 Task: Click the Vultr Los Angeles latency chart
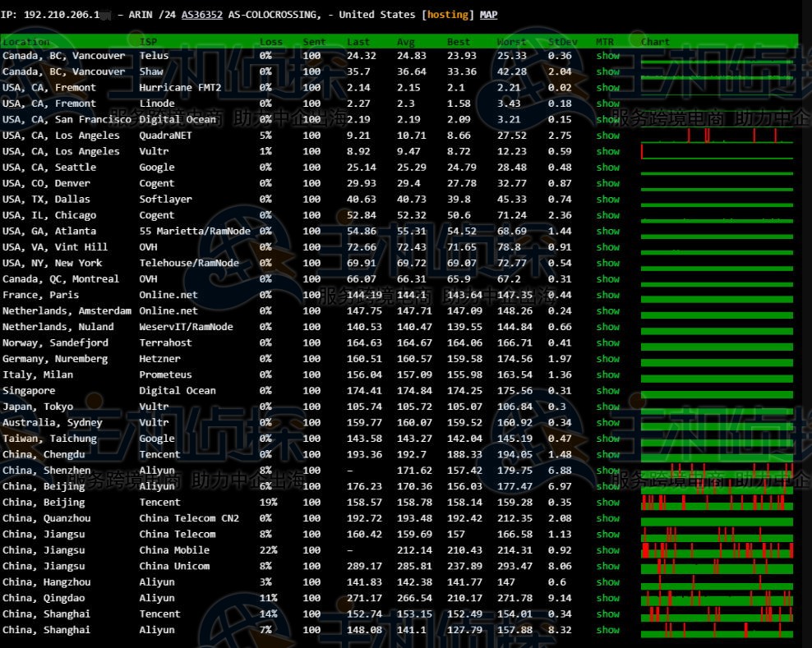717,152
